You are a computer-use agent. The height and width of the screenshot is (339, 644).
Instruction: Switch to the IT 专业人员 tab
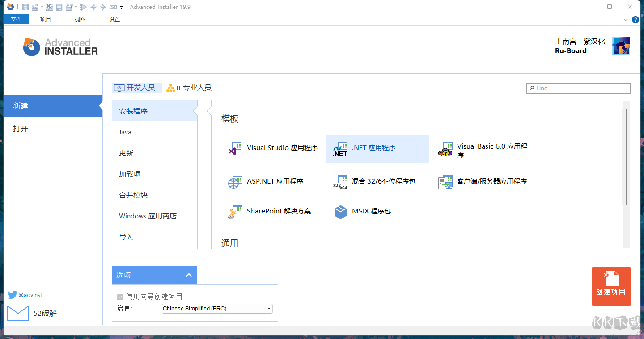(x=189, y=88)
